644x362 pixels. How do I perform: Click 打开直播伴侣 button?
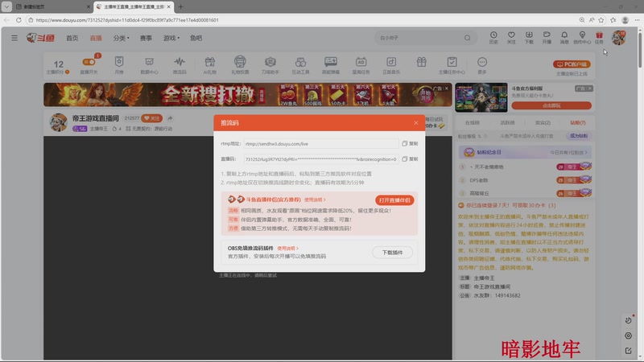pos(394,200)
